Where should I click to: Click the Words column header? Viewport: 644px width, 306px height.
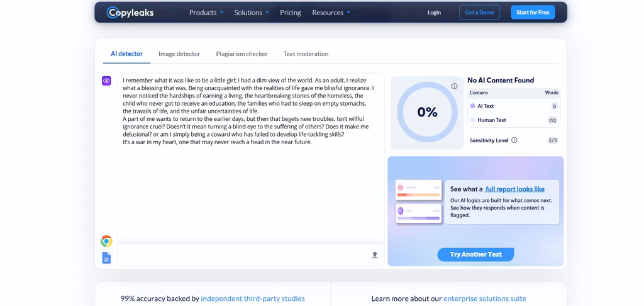point(551,93)
